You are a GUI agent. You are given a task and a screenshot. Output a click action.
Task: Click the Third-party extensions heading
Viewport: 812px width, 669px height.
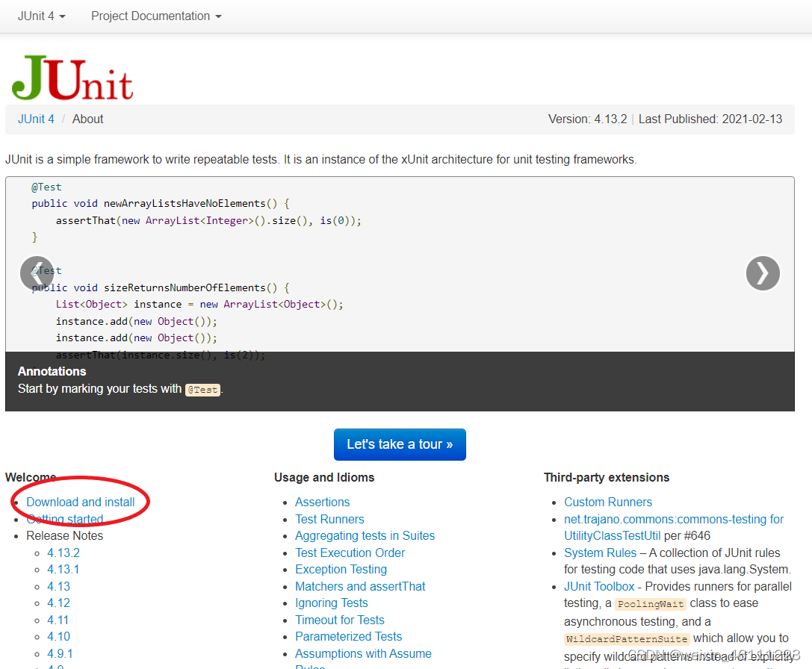pyautogui.click(x=606, y=477)
